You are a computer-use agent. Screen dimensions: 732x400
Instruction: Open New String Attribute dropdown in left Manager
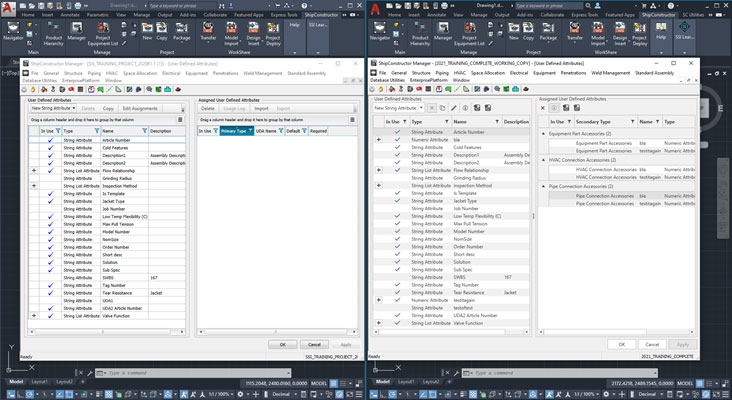pyautogui.click(x=74, y=108)
